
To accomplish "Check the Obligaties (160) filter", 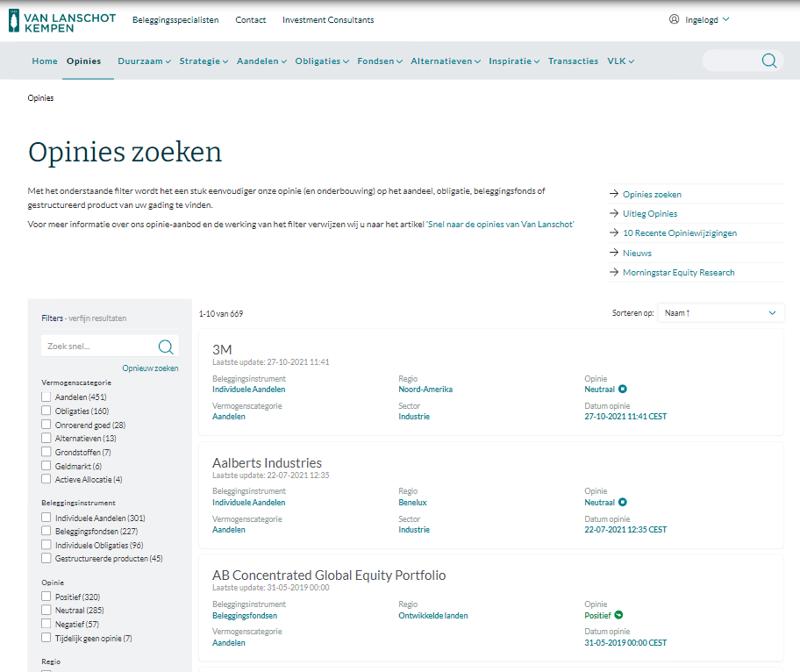I will tap(46, 411).
